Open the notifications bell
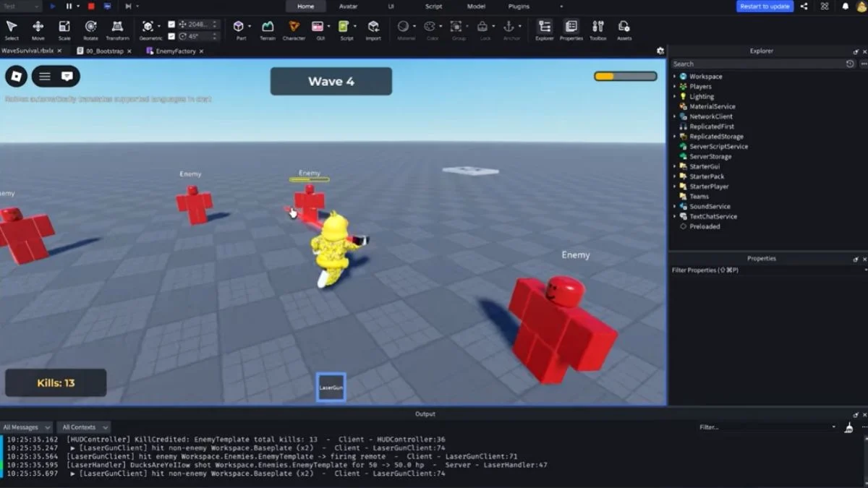 tap(846, 6)
